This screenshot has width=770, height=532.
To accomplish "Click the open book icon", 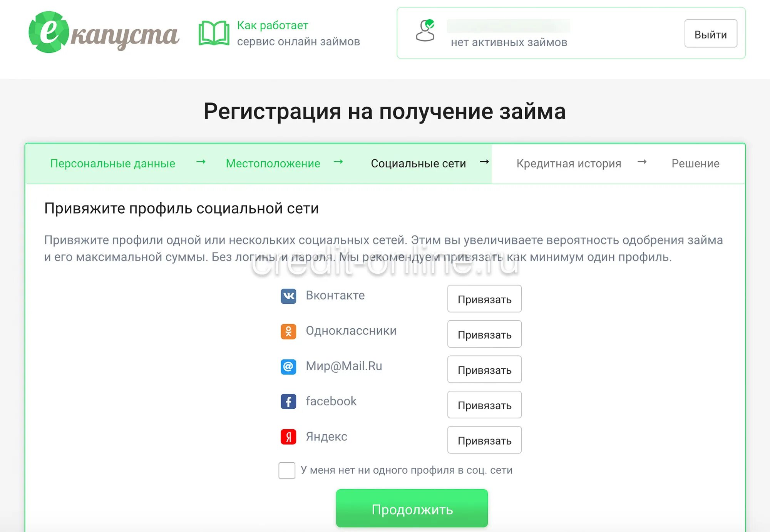I will pos(214,33).
